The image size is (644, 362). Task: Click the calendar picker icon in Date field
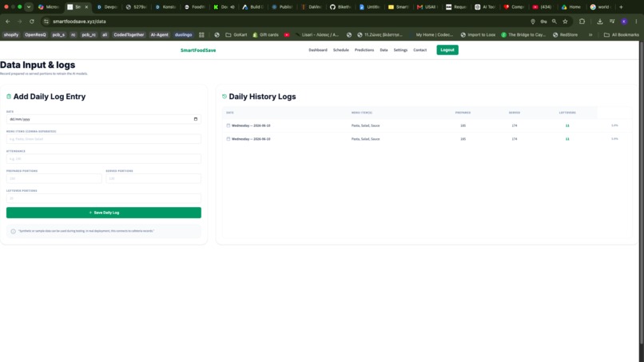pyautogui.click(x=196, y=119)
